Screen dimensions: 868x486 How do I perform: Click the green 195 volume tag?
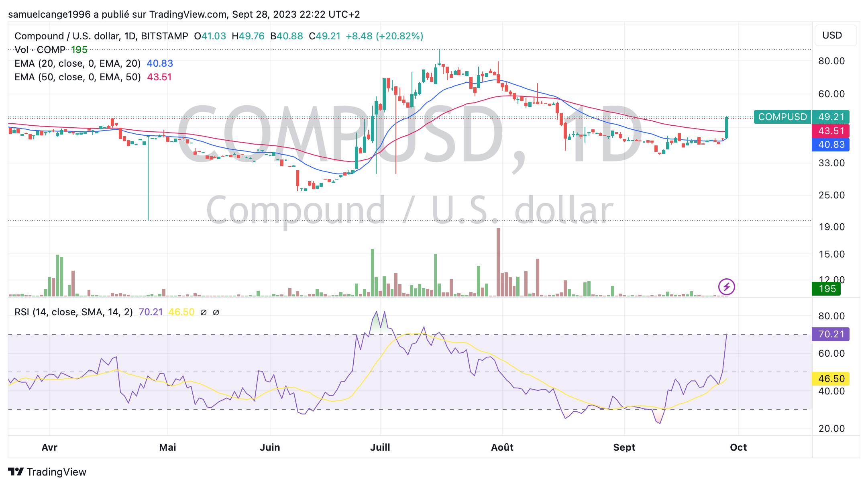827,289
